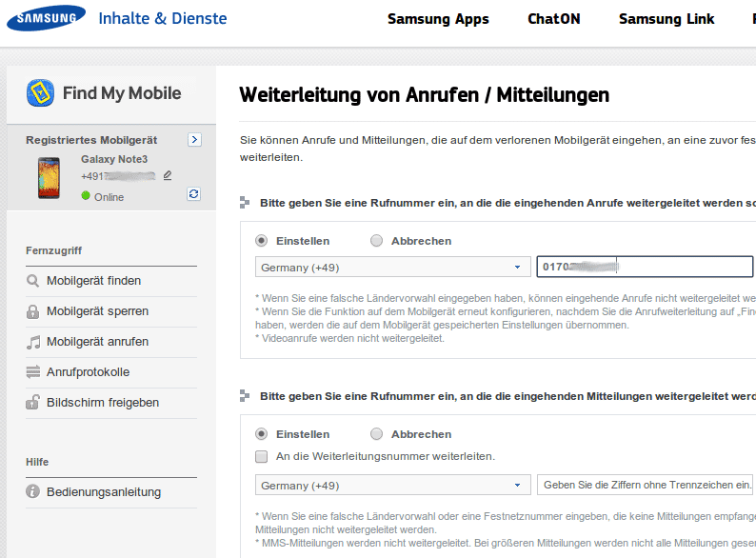
Task: Select Einstellen for message forwarding
Action: pyautogui.click(x=261, y=434)
